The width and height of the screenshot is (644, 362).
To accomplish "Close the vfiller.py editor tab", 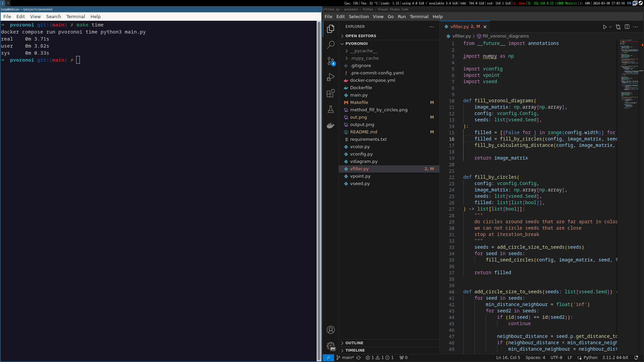I will pos(485,27).
